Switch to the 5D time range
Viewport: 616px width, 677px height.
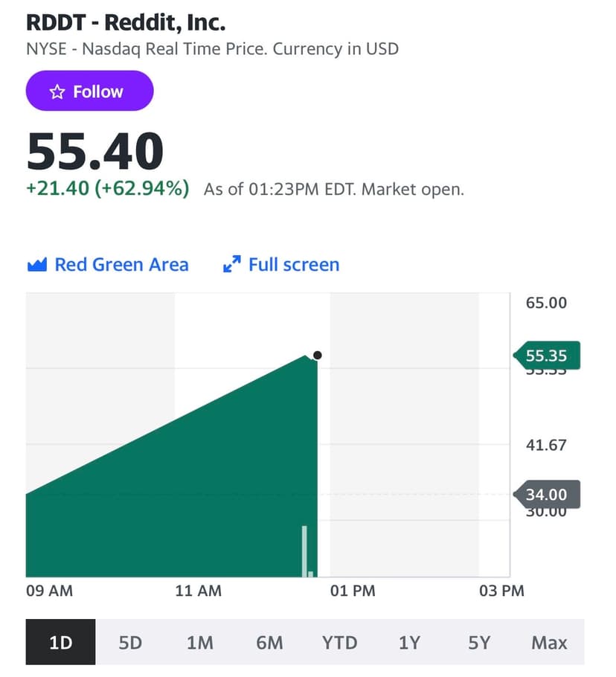[130, 642]
